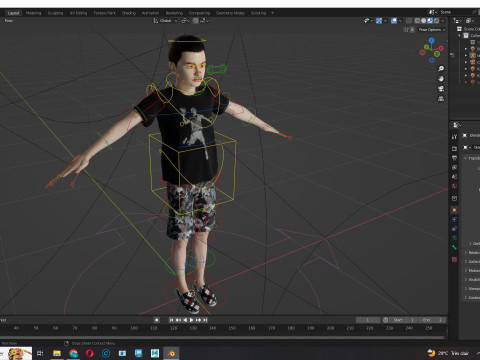Open Google Chrome from the taskbar
Image resolution: width=480 pixels, height=360 pixels.
(x=73, y=353)
